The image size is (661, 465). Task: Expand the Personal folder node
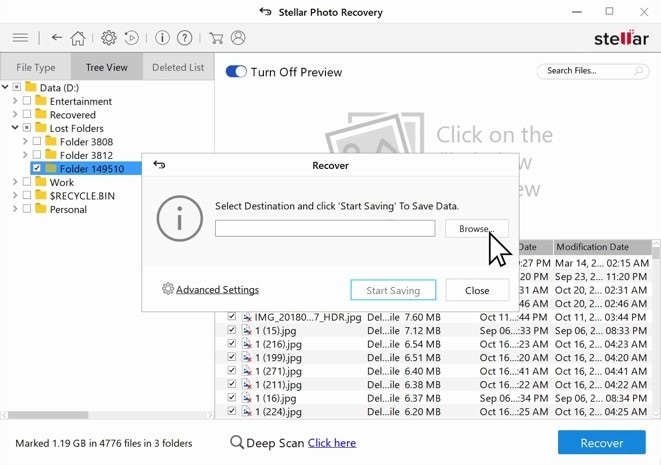(x=15, y=209)
